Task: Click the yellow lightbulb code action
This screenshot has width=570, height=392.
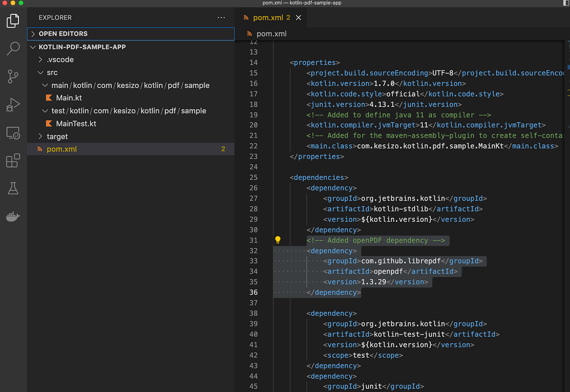Action: pos(277,240)
